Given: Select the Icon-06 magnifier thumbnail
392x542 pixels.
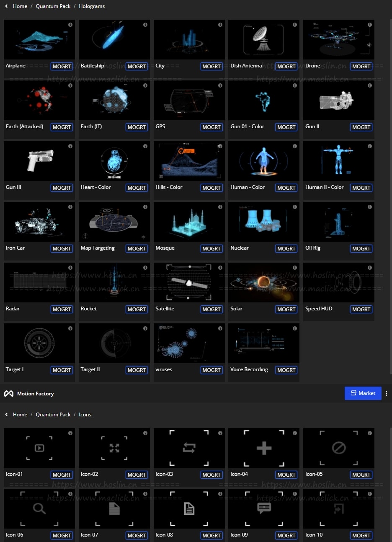Looking at the screenshot, I should pos(39,509).
